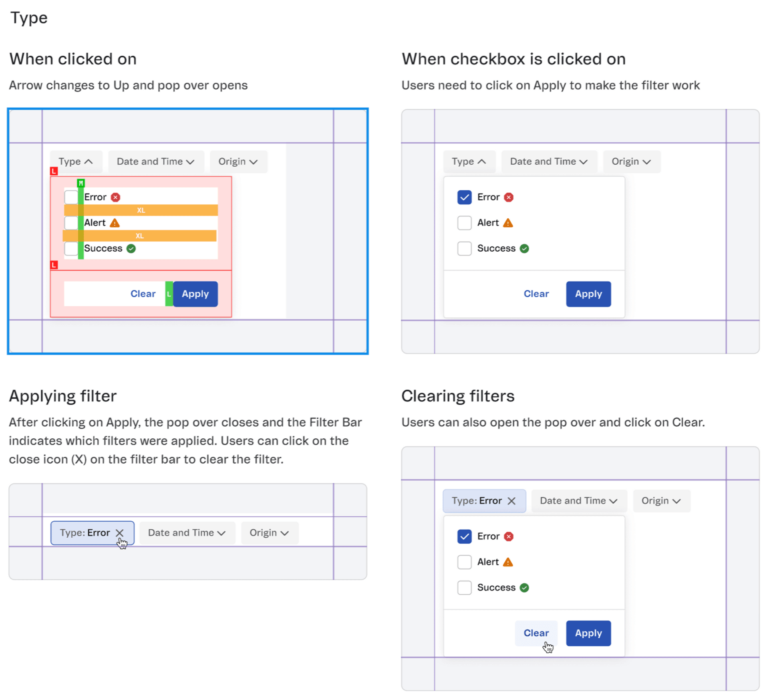Open the Date and Time dropdown in the 'Clearing filters' panel
769x700 pixels.
(579, 500)
